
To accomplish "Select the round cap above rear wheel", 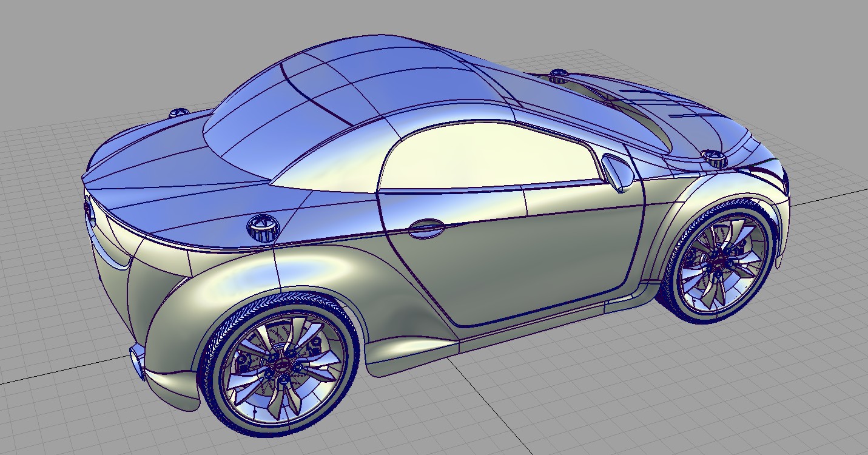I will (x=263, y=227).
